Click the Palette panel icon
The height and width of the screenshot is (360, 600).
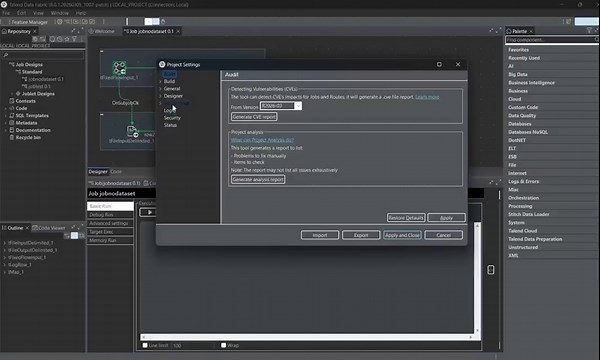[x=509, y=31]
